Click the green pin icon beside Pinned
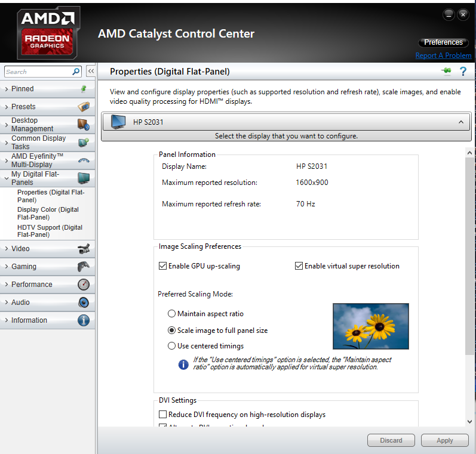Viewport: 476px width, 454px height. (84, 89)
